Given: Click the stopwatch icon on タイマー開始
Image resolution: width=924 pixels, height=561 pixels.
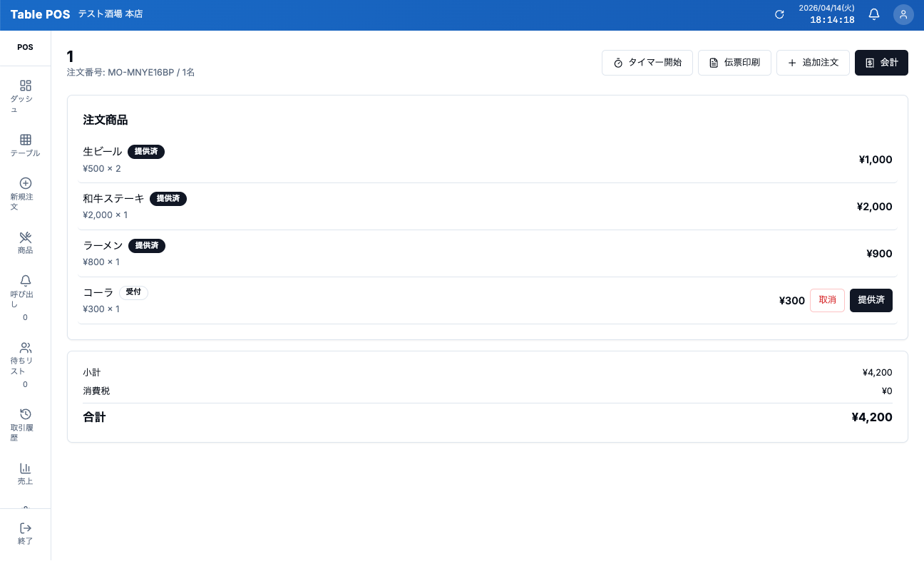Looking at the screenshot, I should click(618, 63).
